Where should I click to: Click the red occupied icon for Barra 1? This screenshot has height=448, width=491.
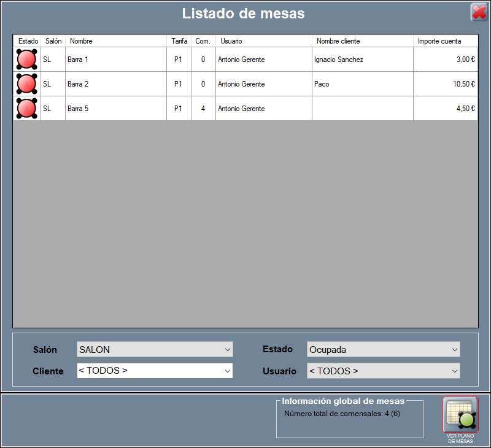coord(26,60)
